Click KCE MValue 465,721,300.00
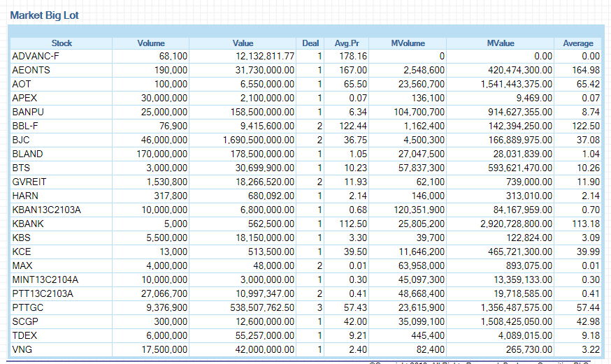This screenshot has width=611, height=364. pos(520,252)
